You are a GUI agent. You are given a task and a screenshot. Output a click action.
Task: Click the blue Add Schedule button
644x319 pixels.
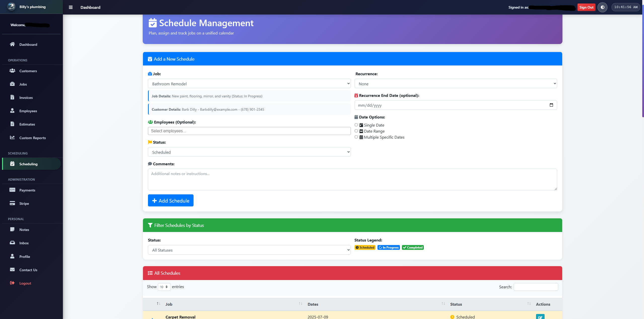[x=171, y=201]
